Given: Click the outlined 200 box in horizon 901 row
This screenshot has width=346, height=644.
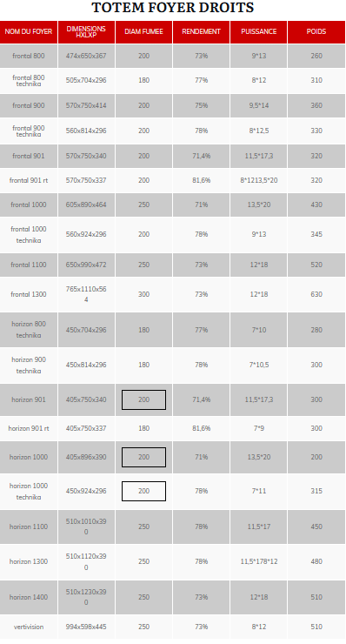Looking at the screenshot, I should [x=143, y=399].
